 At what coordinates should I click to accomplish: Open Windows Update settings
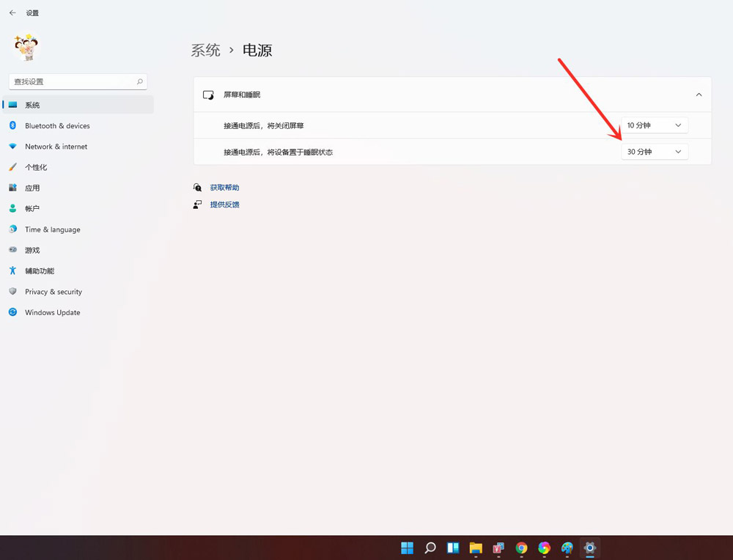(51, 312)
